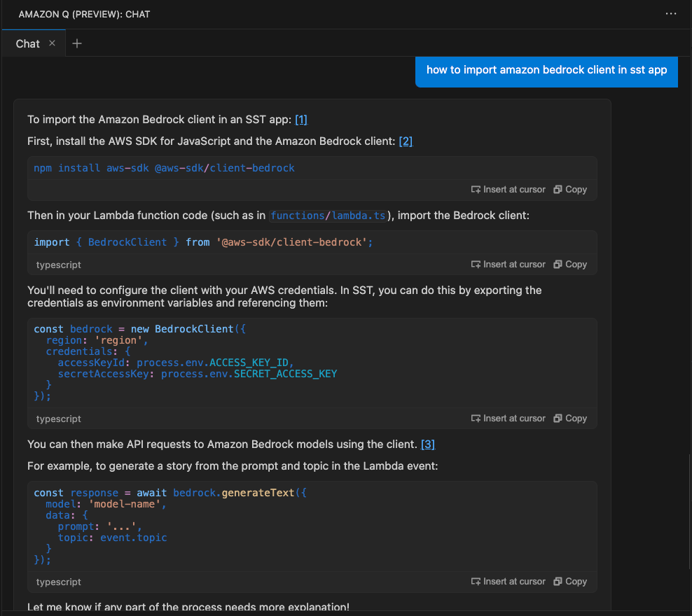
Task: Copy the BedrockClient import line
Action: [570, 264]
